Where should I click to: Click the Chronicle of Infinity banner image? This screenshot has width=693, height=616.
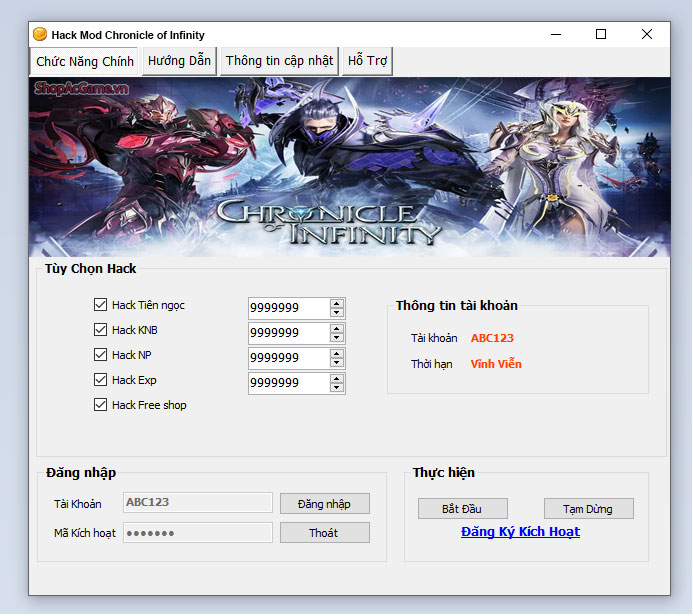[349, 167]
